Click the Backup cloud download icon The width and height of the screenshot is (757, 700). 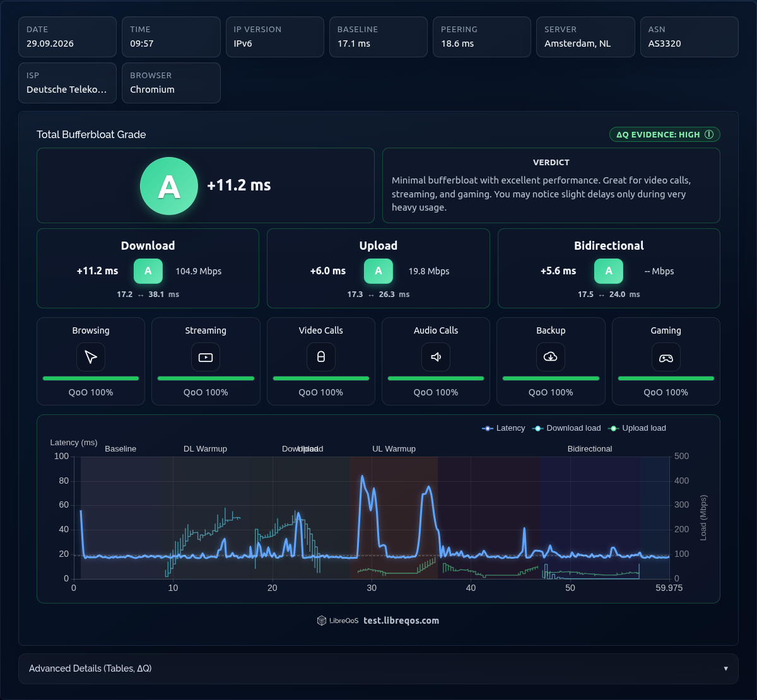[551, 357]
